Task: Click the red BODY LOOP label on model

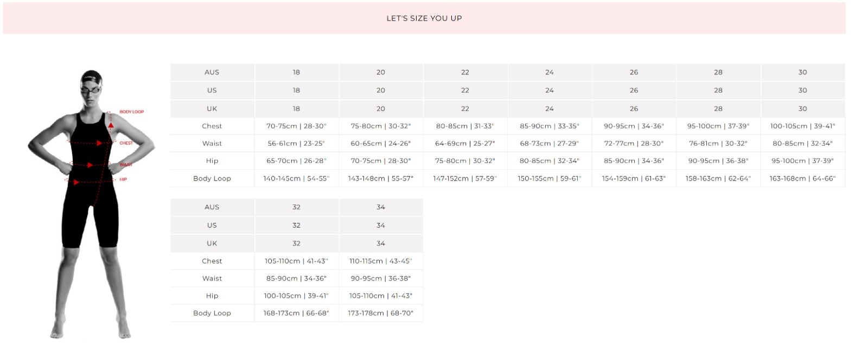Action: point(132,112)
